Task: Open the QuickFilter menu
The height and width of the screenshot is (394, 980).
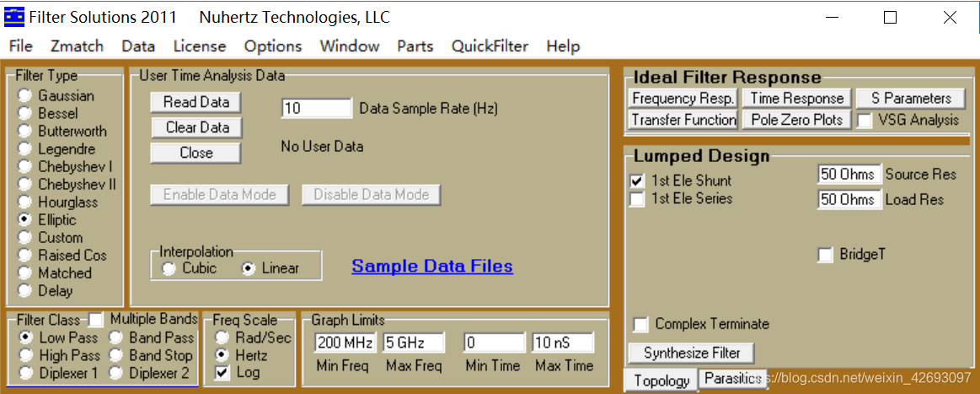Action: coord(490,46)
